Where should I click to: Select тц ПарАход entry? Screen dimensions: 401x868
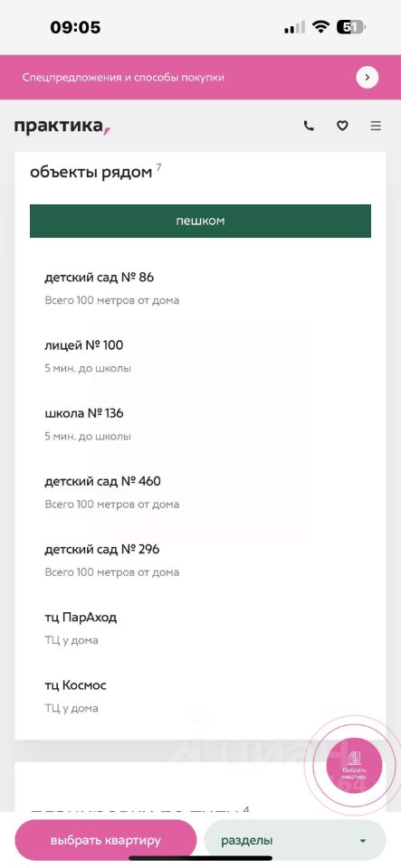201,627
